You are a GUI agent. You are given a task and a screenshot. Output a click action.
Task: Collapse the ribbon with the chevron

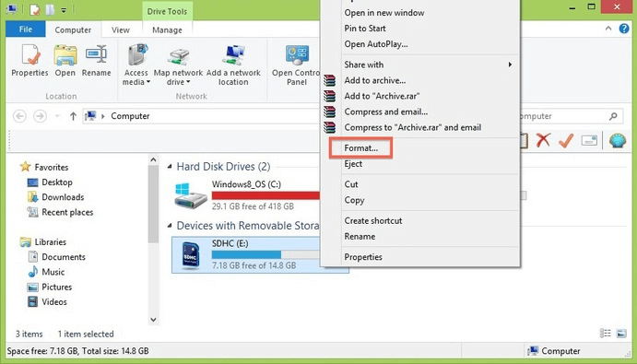click(608, 29)
